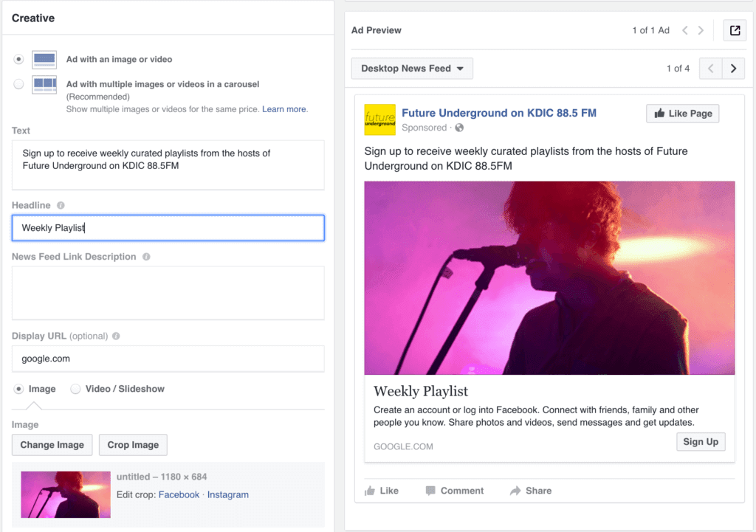Click the Future Underground page logo
This screenshot has width=756, height=532.
click(x=379, y=120)
